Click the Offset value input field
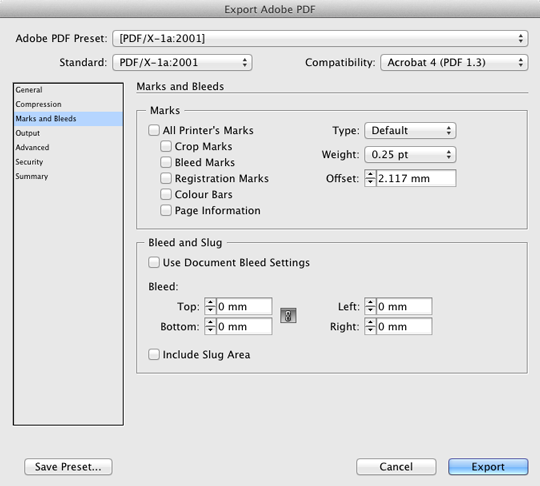The image size is (540, 486). (x=416, y=178)
